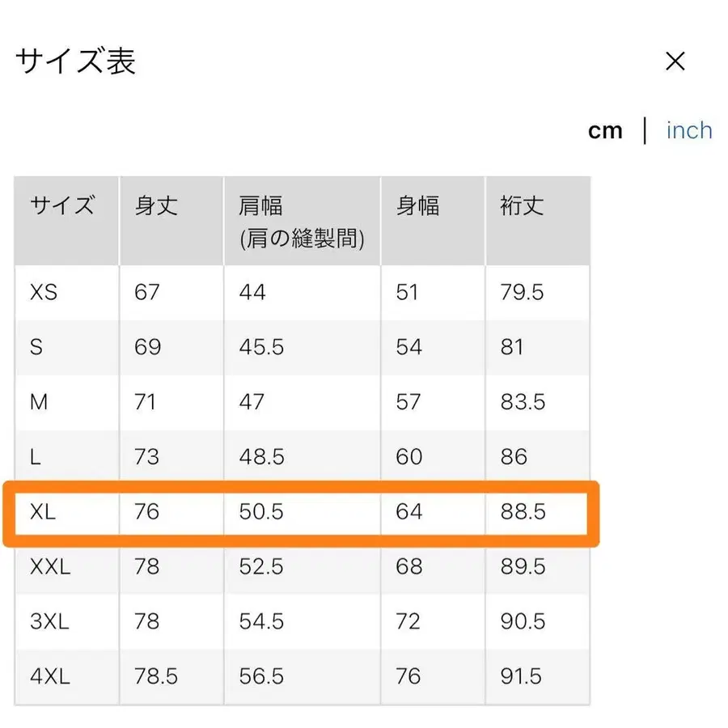Image resolution: width=728 pixels, height=728 pixels.
Task: Click the M size label
Action: pyautogui.click(x=38, y=402)
